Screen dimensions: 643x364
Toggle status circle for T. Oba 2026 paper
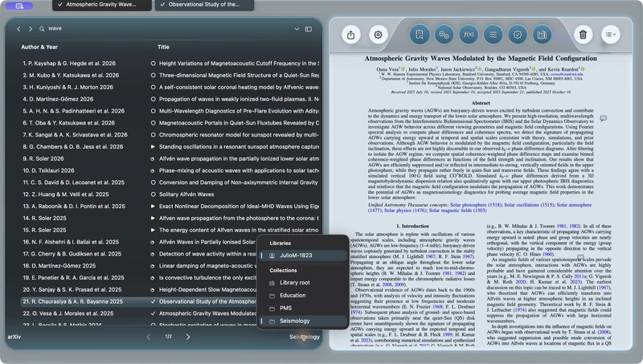pos(153,123)
